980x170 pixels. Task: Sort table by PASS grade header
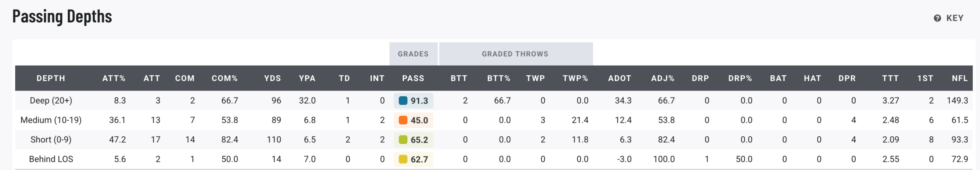tap(413, 78)
